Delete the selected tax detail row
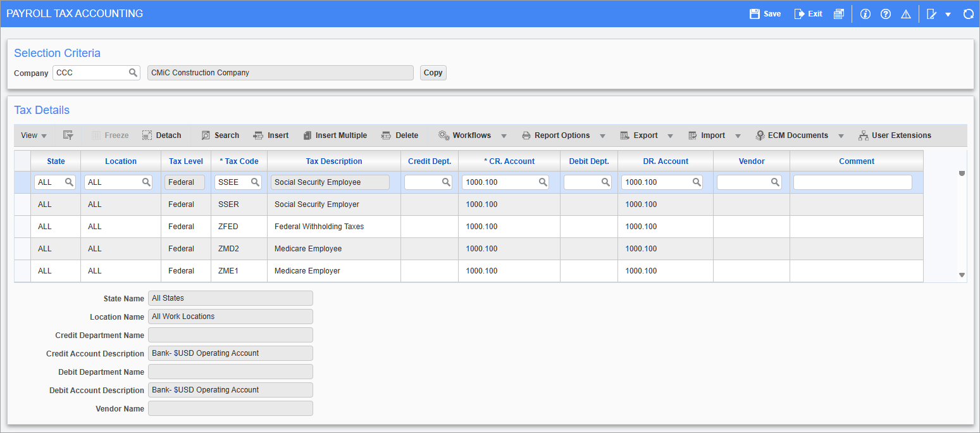This screenshot has height=433, width=980. pos(400,135)
